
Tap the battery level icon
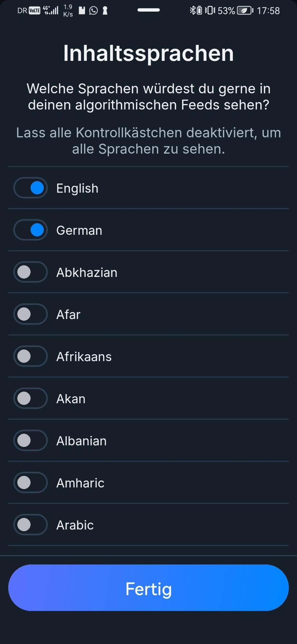(x=245, y=11)
